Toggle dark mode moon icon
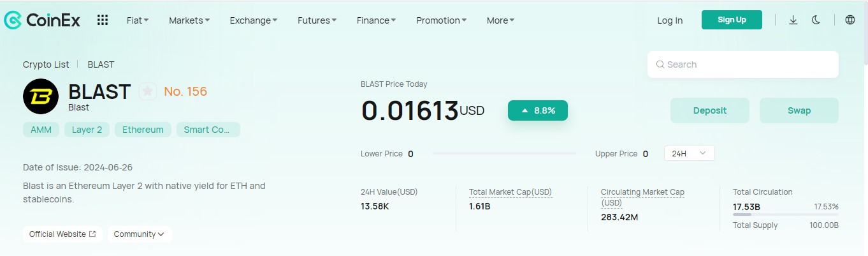The image size is (868, 256). tap(816, 20)
